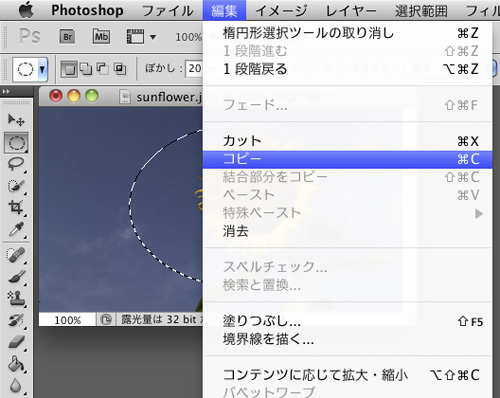Open the Apple menu

coord(26,10)
